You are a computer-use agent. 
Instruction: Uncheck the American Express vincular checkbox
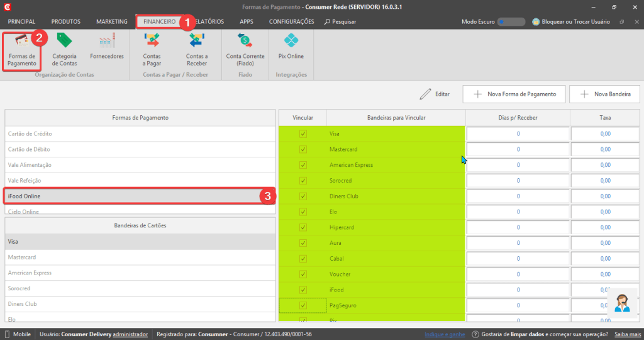click(x=303, y=165)
